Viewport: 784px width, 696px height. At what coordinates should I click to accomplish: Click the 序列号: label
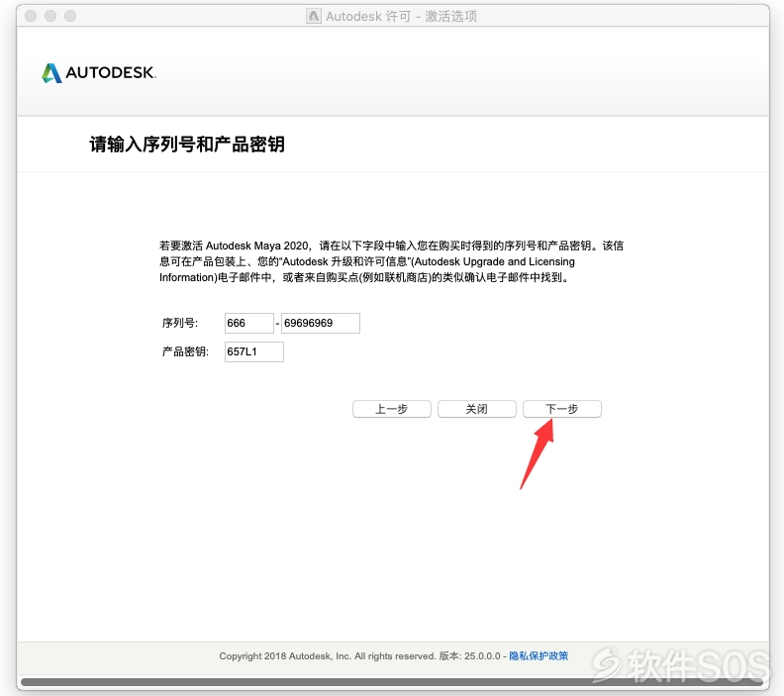pyautogui.click(x=180, y=323)
